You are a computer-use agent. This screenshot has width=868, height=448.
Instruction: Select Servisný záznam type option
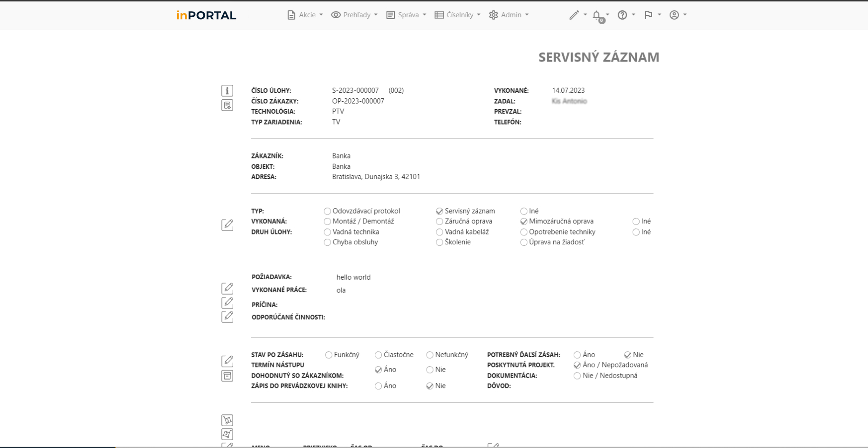point(439,211)
